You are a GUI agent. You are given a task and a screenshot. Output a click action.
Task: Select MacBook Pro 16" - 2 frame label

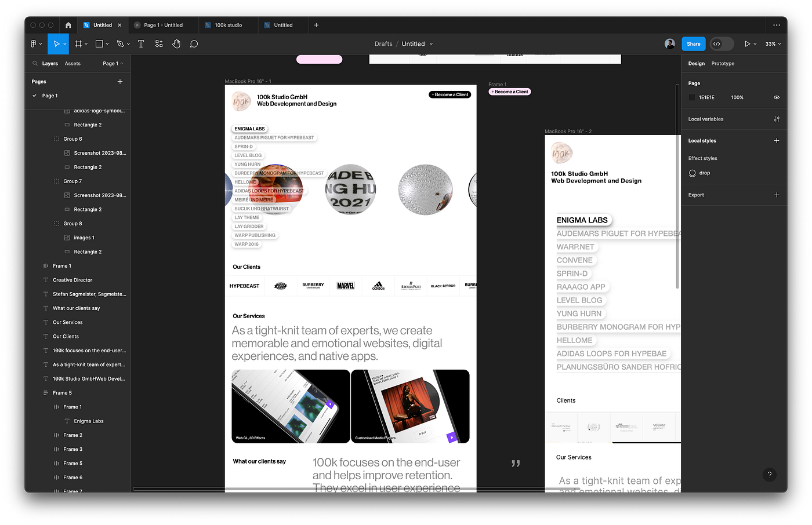click(x=568, y=132)
